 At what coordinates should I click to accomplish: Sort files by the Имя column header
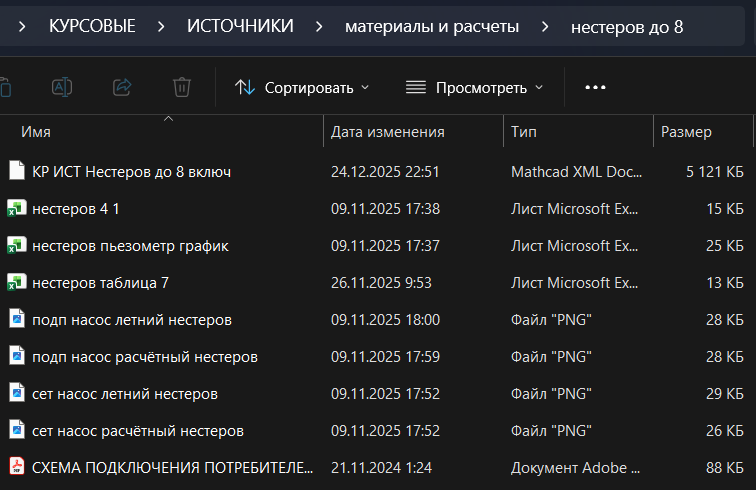(36, 132)
